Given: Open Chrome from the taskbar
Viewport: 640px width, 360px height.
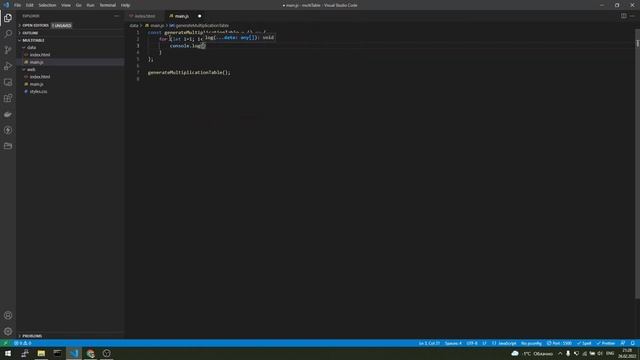Looking at the screenshot, I should point(91,353).
